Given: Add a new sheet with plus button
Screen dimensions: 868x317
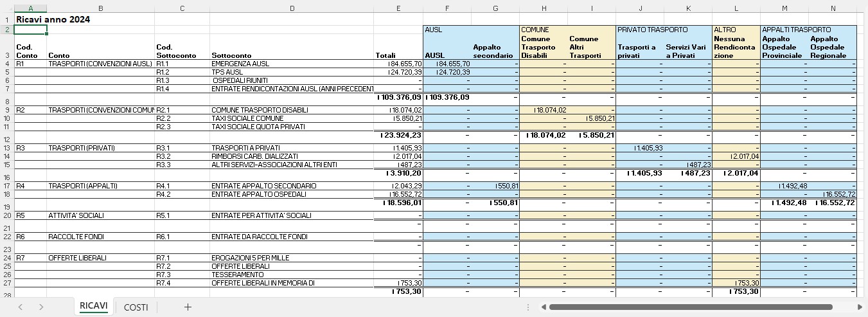Looking at the screenshot, I should 188,307.
